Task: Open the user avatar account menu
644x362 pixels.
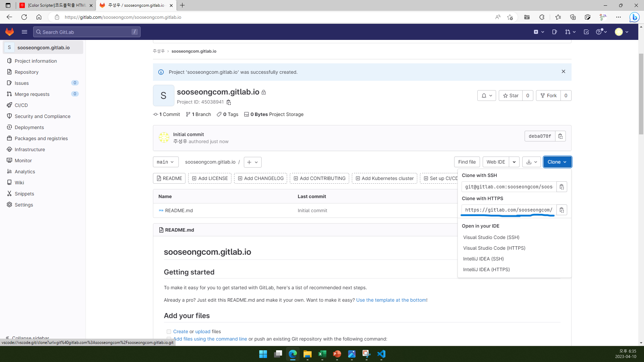Action: pyautogui.click(x=622, y=32)
